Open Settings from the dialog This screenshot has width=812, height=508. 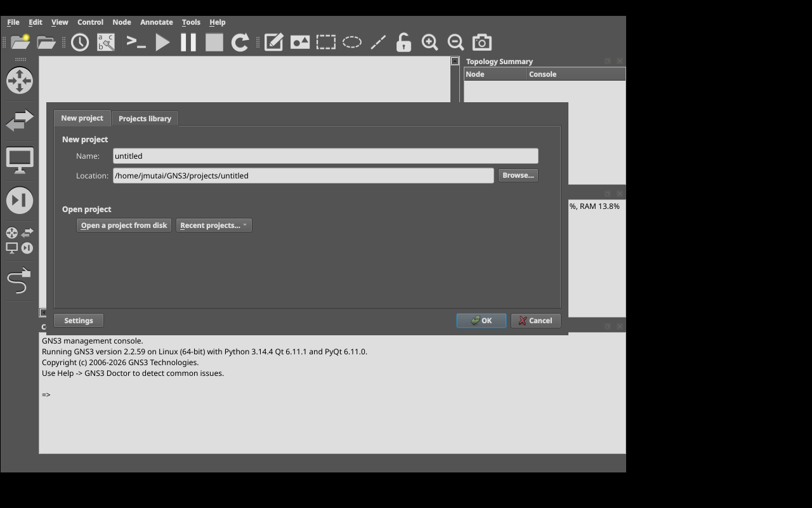[x=79, y=321]
